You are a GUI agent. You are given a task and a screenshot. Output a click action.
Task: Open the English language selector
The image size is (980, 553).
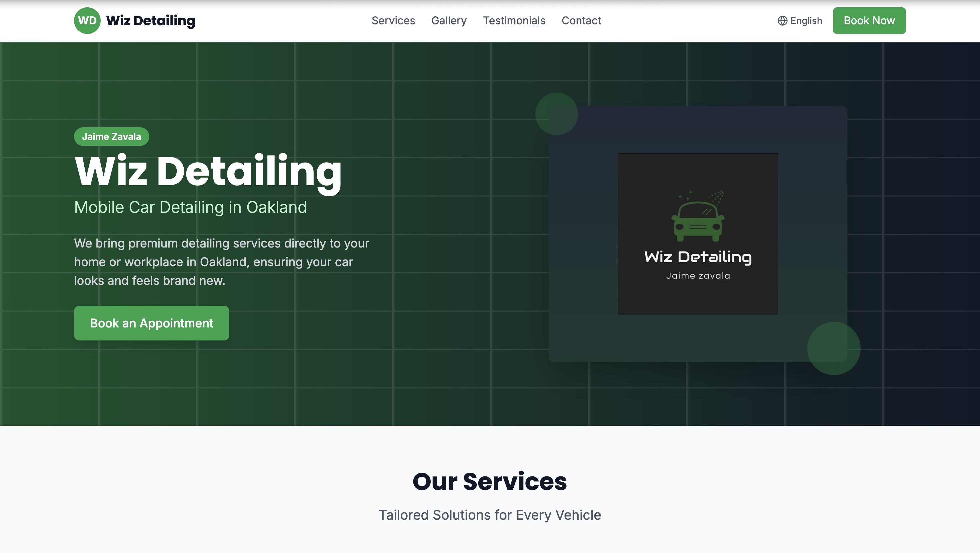click(x=800, y=21)
